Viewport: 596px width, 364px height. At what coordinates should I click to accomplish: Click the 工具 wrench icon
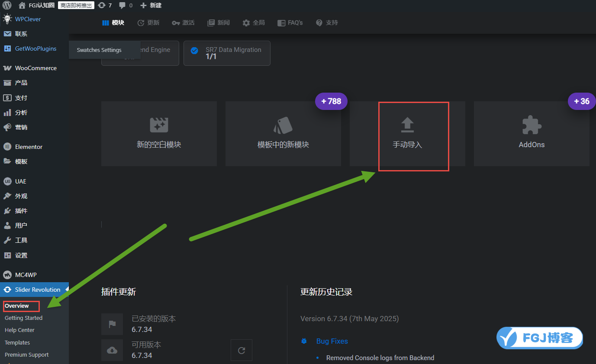pos(7,240)
